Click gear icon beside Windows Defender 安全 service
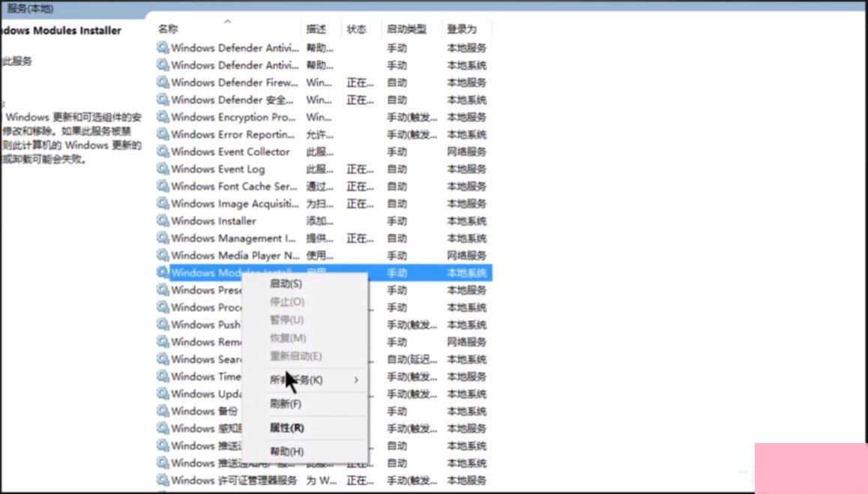Viewport: 868px width, 494px height. [x=163, y=100]
